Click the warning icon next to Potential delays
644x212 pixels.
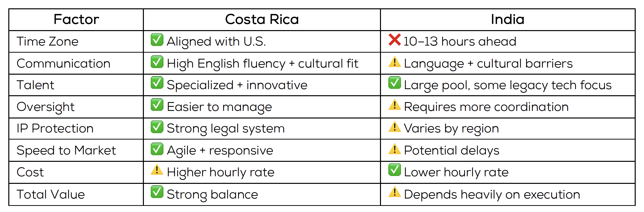pos(394,149)
